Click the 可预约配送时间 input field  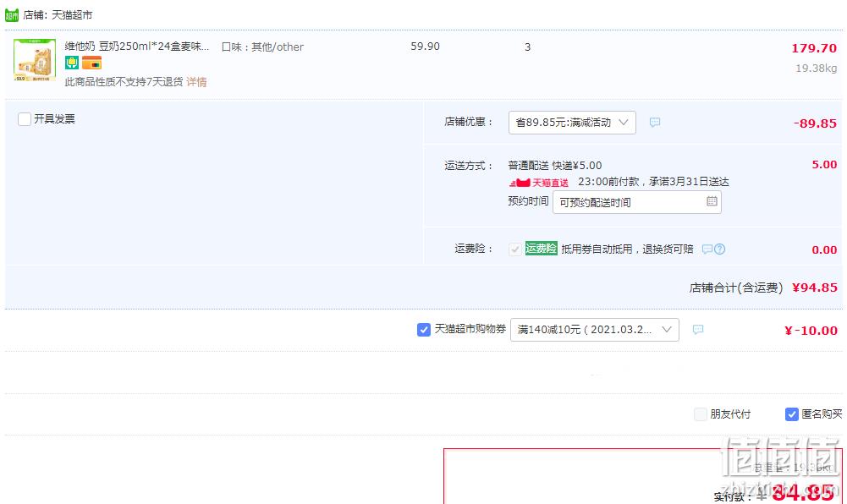click(x=637, y=202)
